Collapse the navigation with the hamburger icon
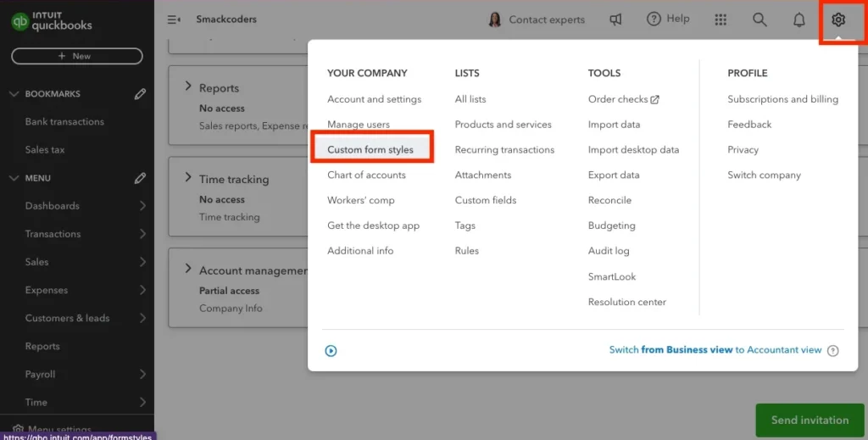 pos(174,19)
